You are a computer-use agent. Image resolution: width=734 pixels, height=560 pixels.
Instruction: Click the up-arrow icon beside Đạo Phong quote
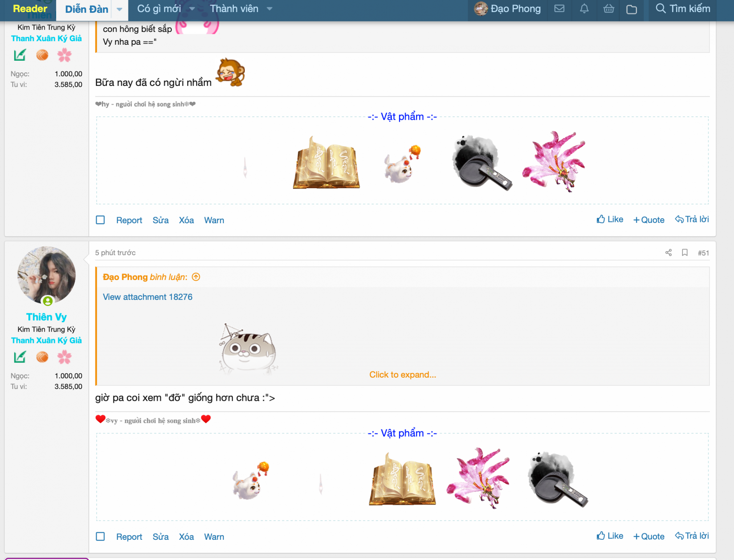pos(196,277)
